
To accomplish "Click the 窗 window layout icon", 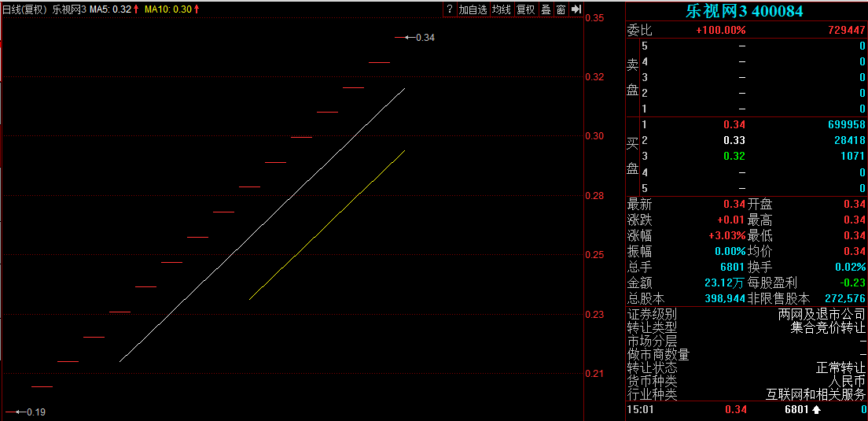I will [561, 9].
